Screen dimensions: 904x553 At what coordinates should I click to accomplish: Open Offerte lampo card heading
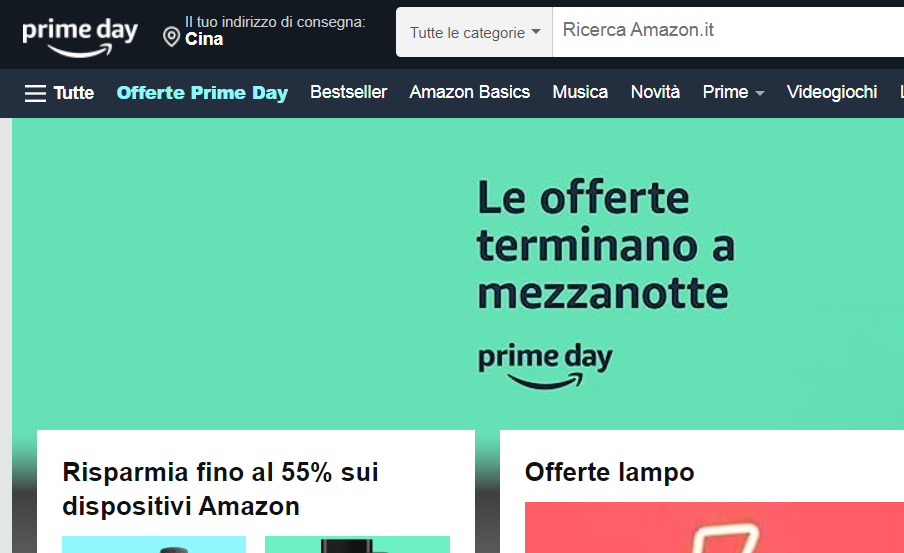coord(609,472)
